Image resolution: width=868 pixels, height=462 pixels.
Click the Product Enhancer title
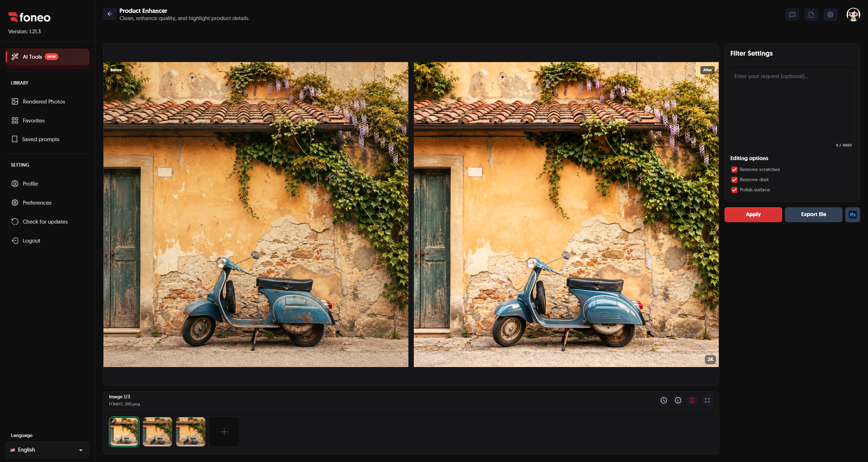pyautogui.click(x=143, y=11)
